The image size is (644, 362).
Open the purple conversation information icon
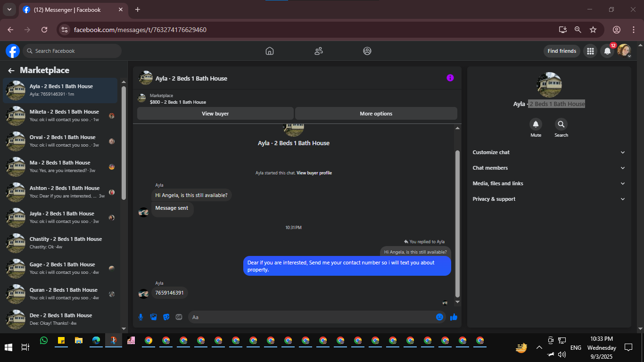point(450,78)
